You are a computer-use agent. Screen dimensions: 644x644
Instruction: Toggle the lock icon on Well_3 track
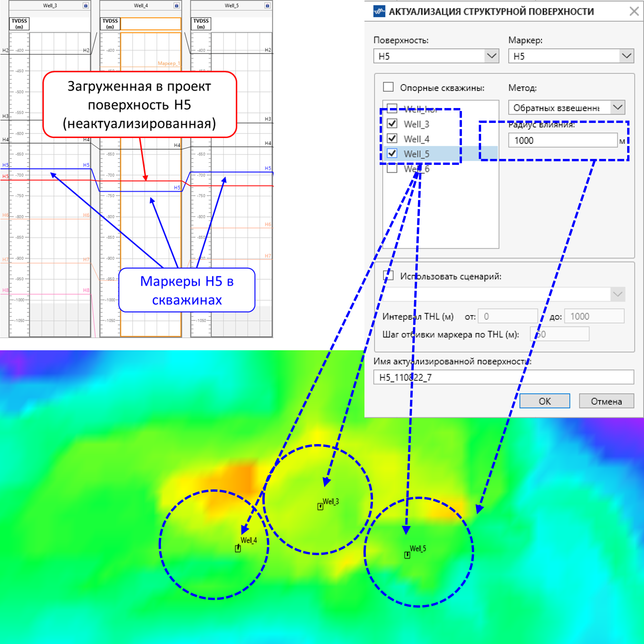click(86, 6)
